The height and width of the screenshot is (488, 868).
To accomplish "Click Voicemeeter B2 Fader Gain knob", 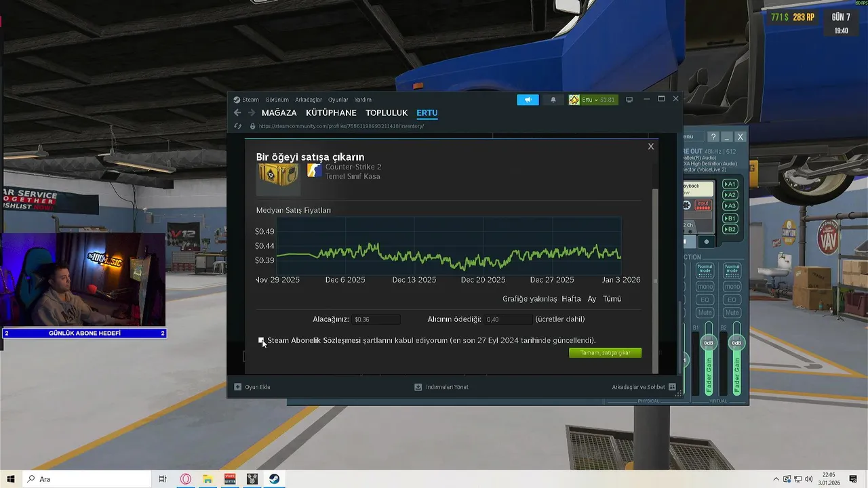I will pyautogui.click(x=736, y=343).
